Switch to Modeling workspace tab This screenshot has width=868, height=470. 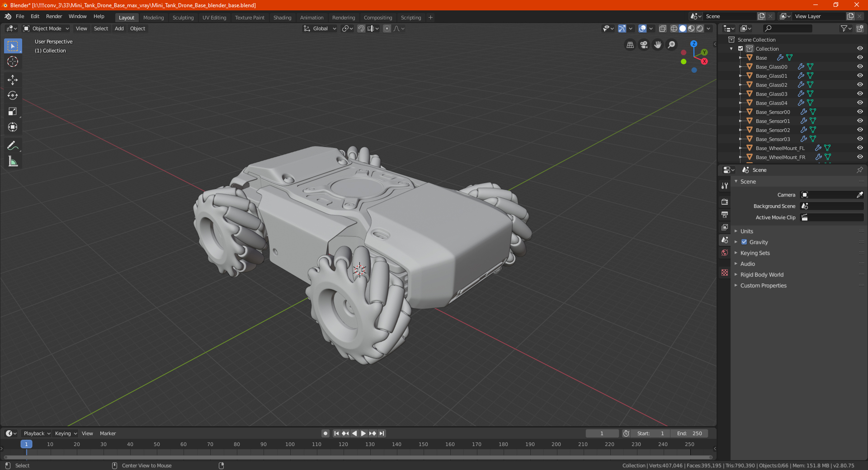153,18
